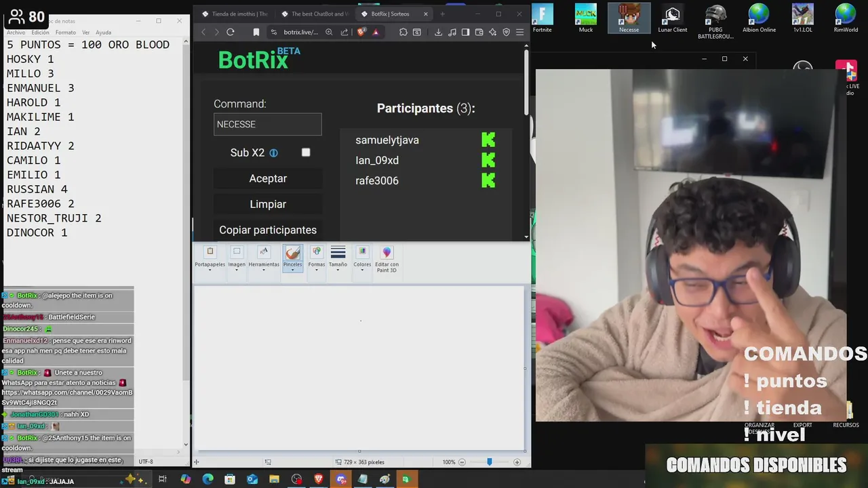Open Leo AI sparkle icon
868x488 pixels.
point(493,32)
